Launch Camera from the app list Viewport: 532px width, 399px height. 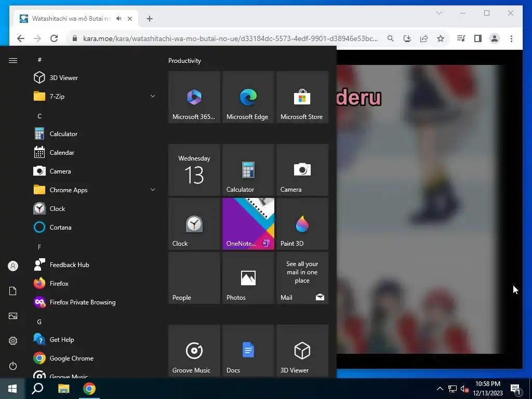pos(95,171)
